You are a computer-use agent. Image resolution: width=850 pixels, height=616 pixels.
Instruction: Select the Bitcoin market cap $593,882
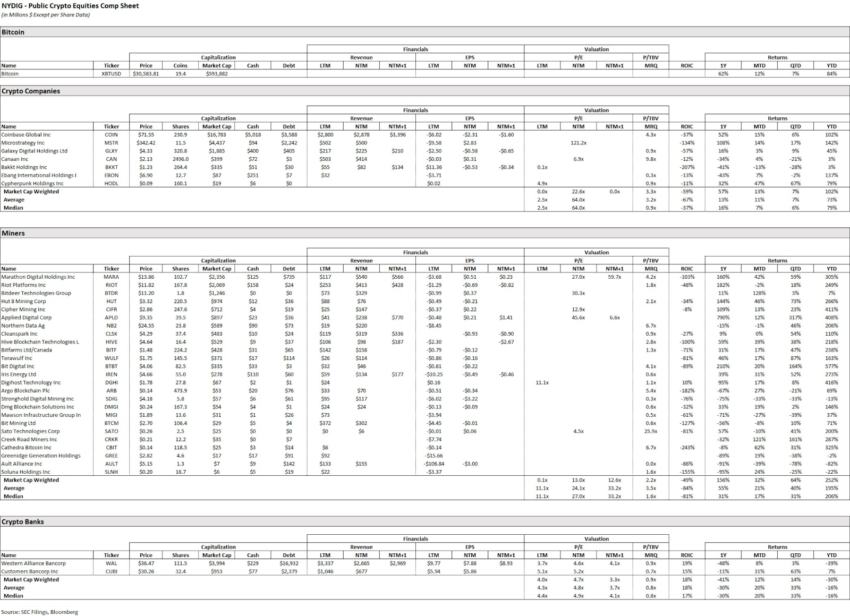(x=217, y=74)
